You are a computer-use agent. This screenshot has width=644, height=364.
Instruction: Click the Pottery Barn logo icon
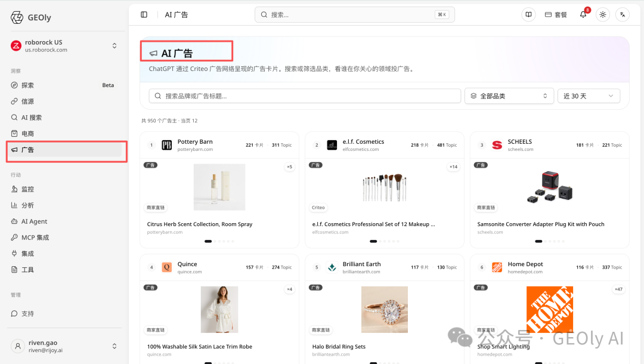click(167, 145)
